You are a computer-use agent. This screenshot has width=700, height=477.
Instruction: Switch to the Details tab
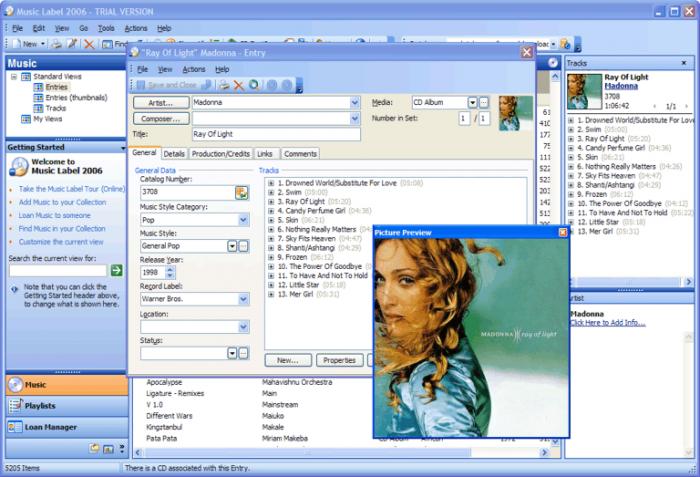[x=174, y=154]
